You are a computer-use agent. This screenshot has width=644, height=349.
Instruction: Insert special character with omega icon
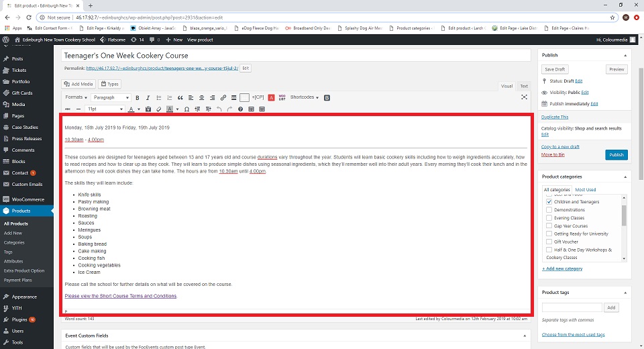click(186, 109)
